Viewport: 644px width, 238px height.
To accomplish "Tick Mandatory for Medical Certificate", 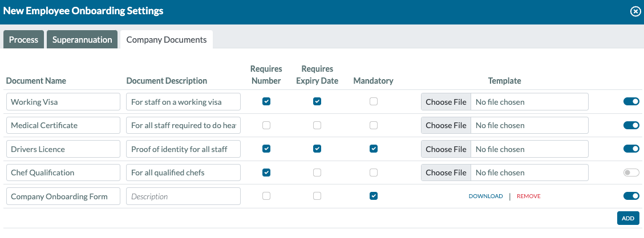I will click(374, 125).
